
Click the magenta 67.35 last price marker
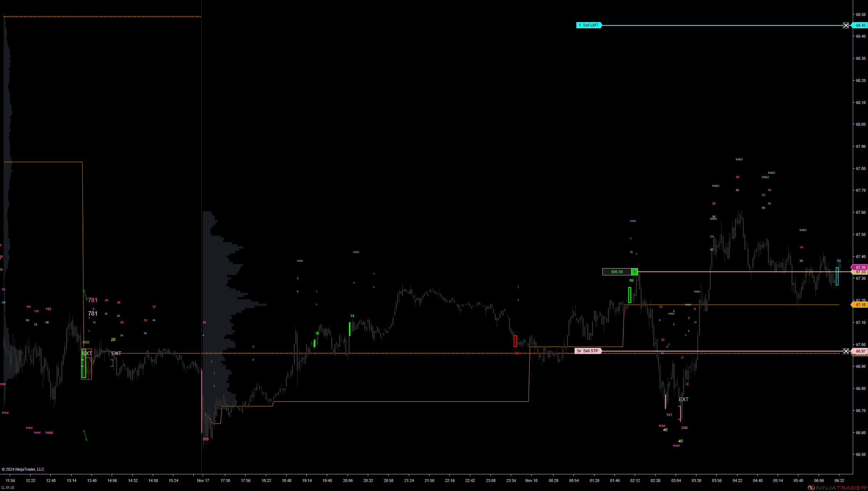pyautogui.click(x=860, y=267)
